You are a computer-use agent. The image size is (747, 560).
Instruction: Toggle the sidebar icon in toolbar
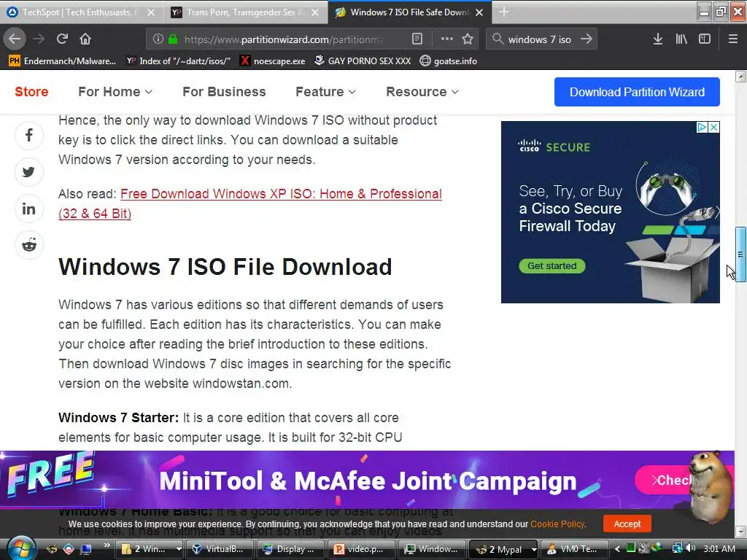[x=705, y=39]
